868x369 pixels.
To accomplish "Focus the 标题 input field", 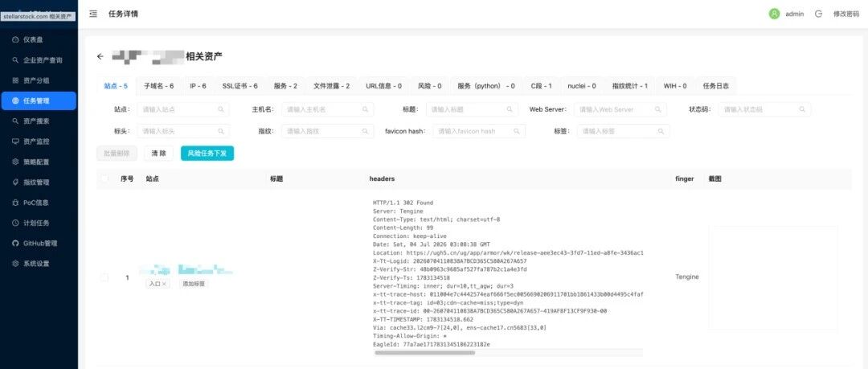I will (473, 109).
